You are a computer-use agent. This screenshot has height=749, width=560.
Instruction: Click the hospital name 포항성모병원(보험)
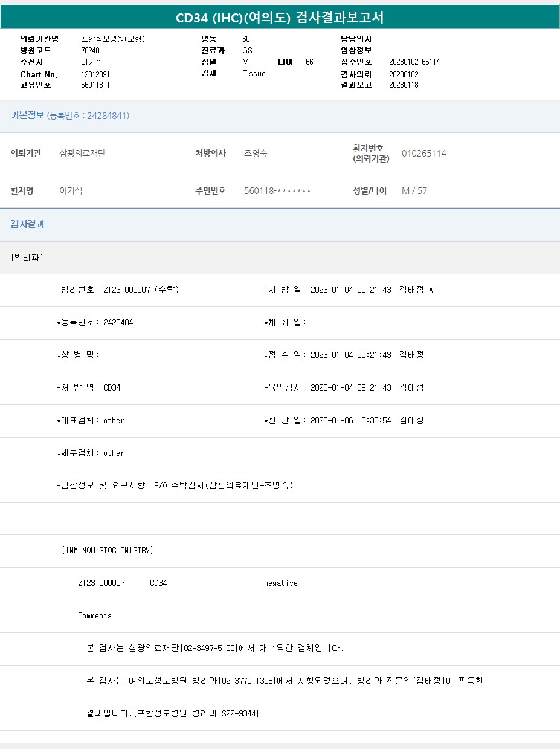[x=113, y=39]
